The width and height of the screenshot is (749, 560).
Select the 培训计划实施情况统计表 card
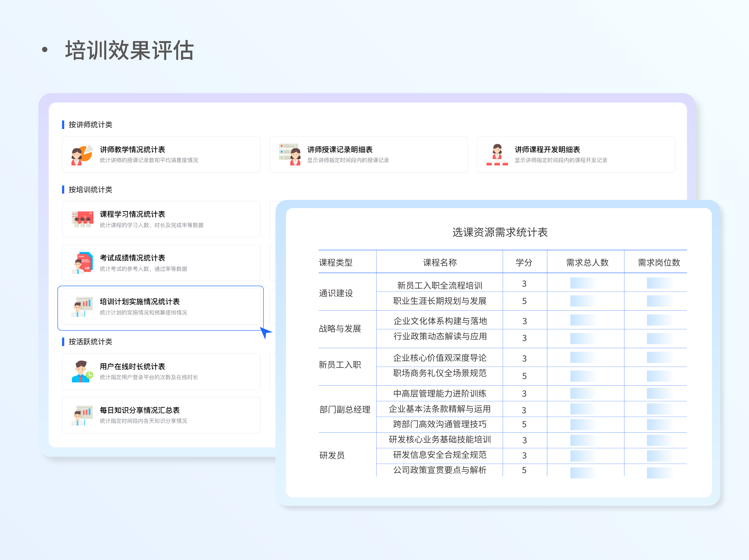(161, 307)
